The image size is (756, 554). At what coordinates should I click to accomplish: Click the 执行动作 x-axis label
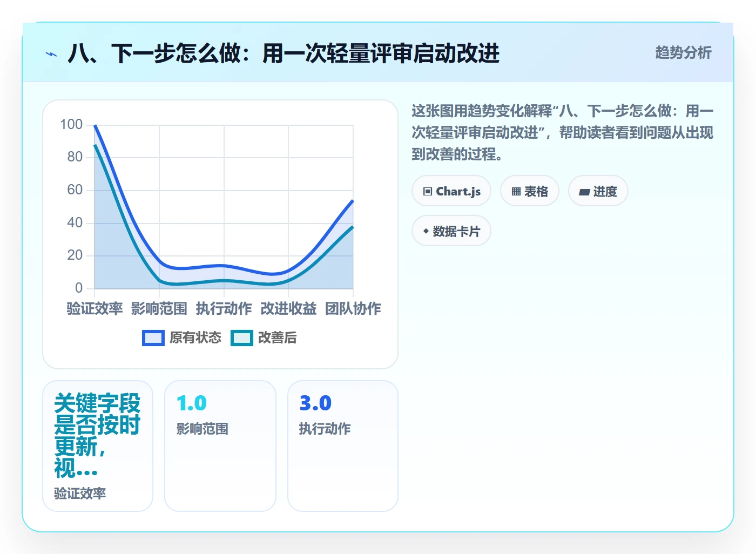tap(224, 309)
